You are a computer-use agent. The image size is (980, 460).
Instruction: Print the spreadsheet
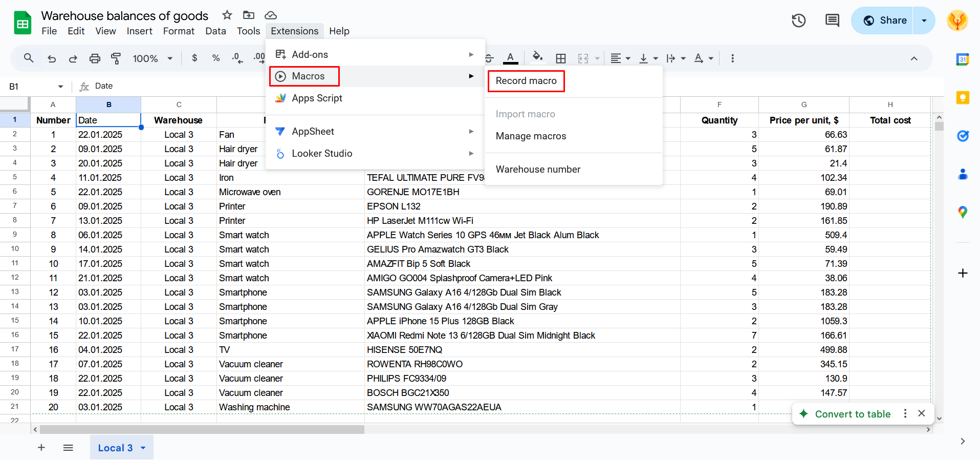(x=95, y=58)
